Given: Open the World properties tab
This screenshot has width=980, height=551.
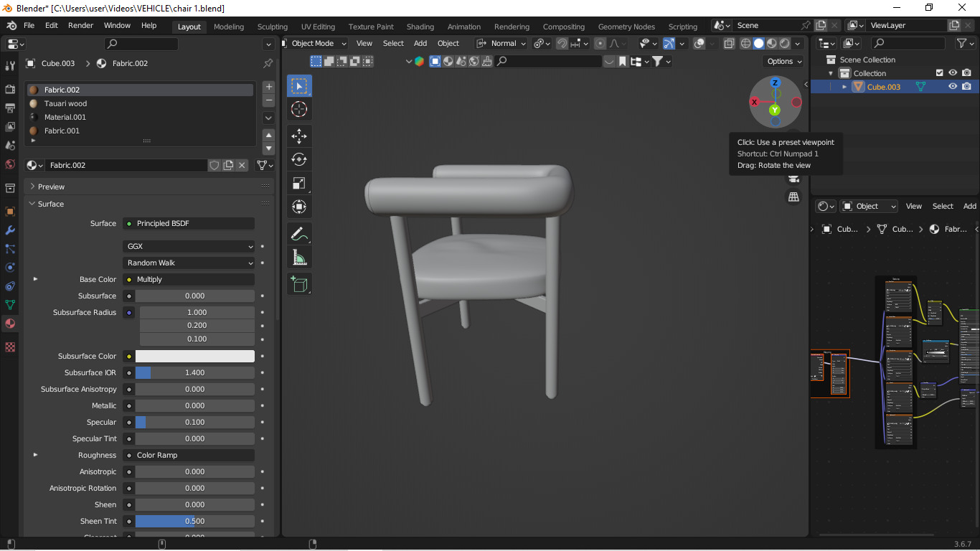Looking at the screenshot, I should point(10,164).
